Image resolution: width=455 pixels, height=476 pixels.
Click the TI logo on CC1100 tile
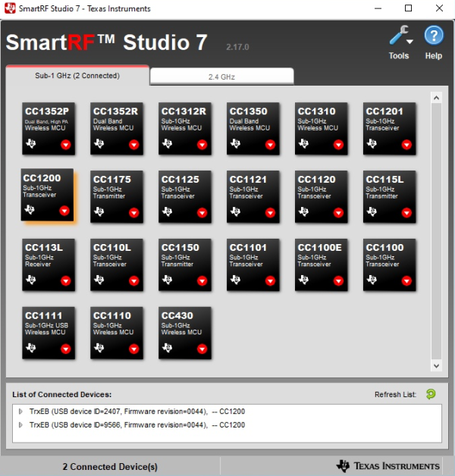click(372, 279)
